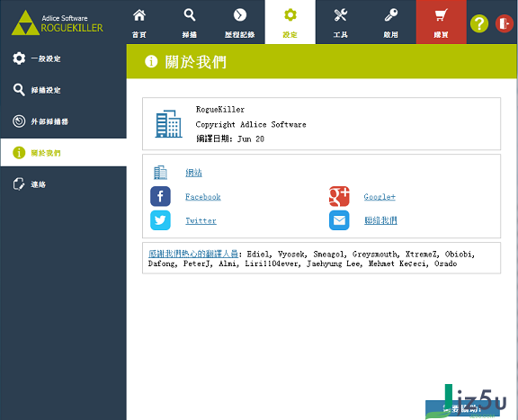518x420 pixels.
Task: Click the red purchase cart tab (購買)
Action: coord(441,22)
